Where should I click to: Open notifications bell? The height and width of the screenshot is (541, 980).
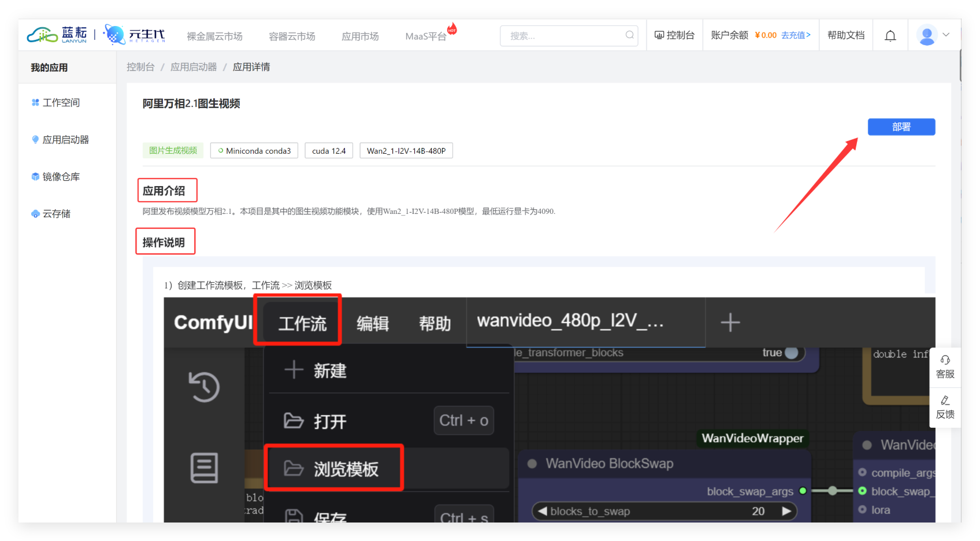tap(890, 36)
